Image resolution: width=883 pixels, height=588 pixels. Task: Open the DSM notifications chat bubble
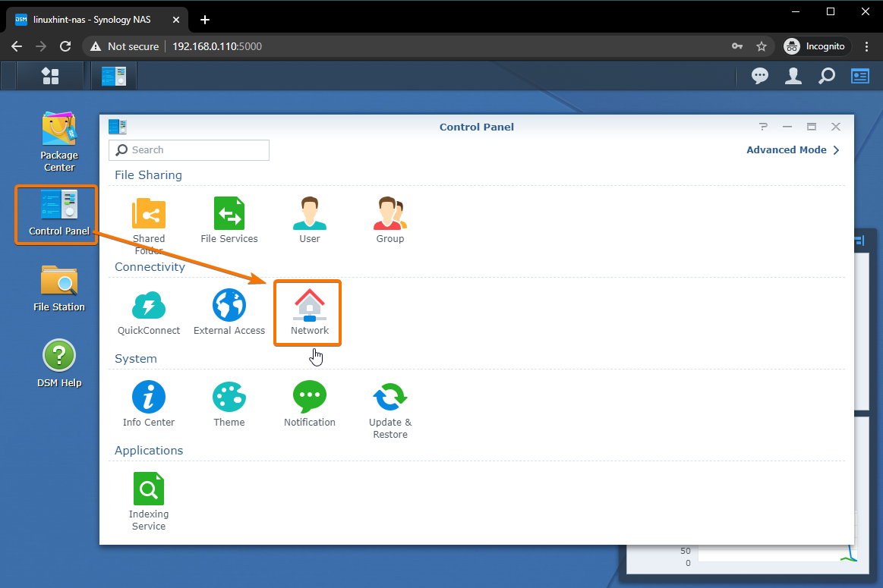click(x=760, y=76)
